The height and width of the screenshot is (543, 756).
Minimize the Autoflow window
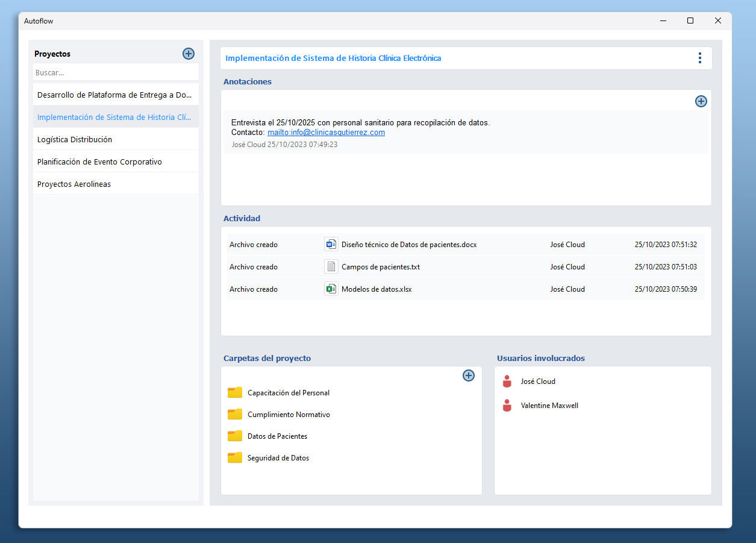tap(663, 20)
